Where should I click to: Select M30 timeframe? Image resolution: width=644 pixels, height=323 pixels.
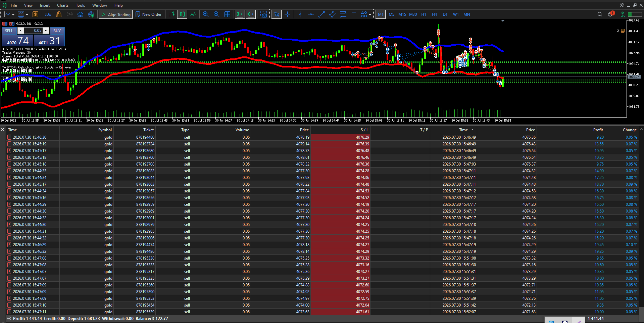413,14
